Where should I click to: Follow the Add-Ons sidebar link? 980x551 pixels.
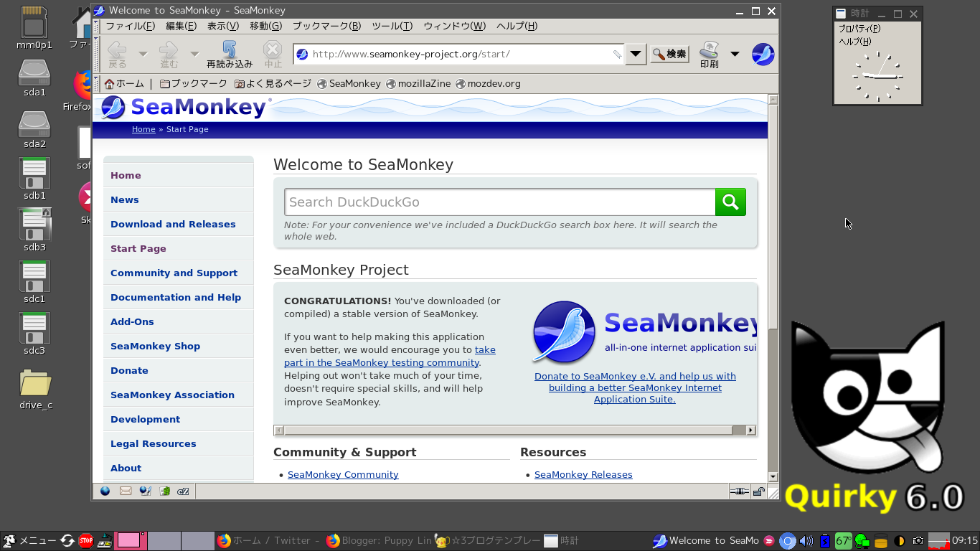132,322
